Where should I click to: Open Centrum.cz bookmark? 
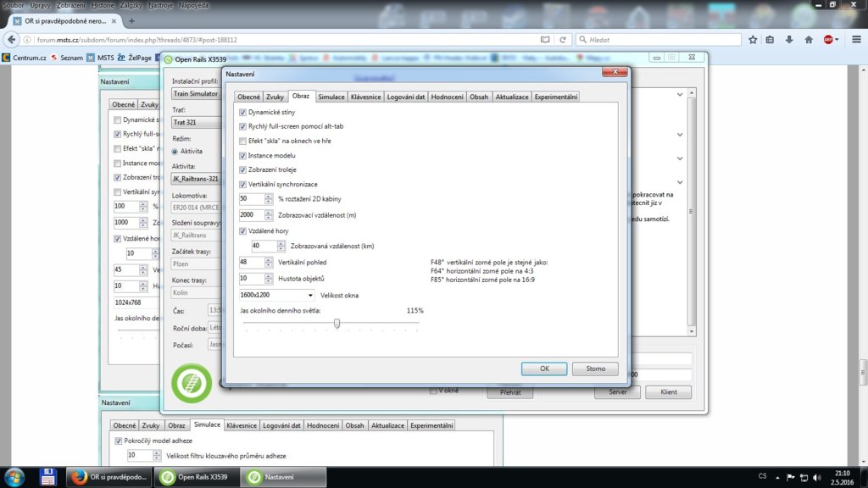[x=25, y=58]
